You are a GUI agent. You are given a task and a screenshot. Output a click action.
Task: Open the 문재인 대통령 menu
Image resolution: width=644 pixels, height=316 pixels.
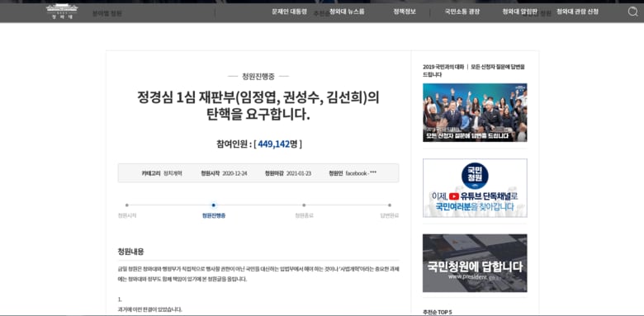(x=289, y=12)
